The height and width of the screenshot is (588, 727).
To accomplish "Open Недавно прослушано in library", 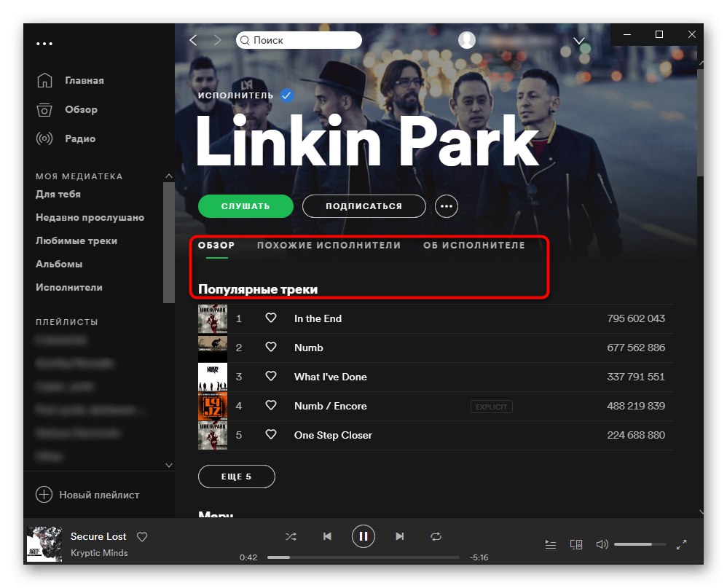I will pyautogui.click(x=90, y=217).
